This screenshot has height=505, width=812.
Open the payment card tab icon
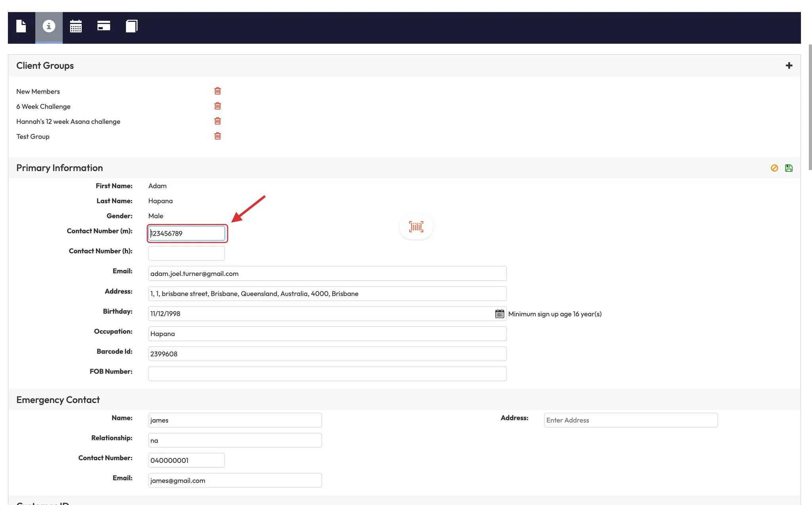click(103, 26)
